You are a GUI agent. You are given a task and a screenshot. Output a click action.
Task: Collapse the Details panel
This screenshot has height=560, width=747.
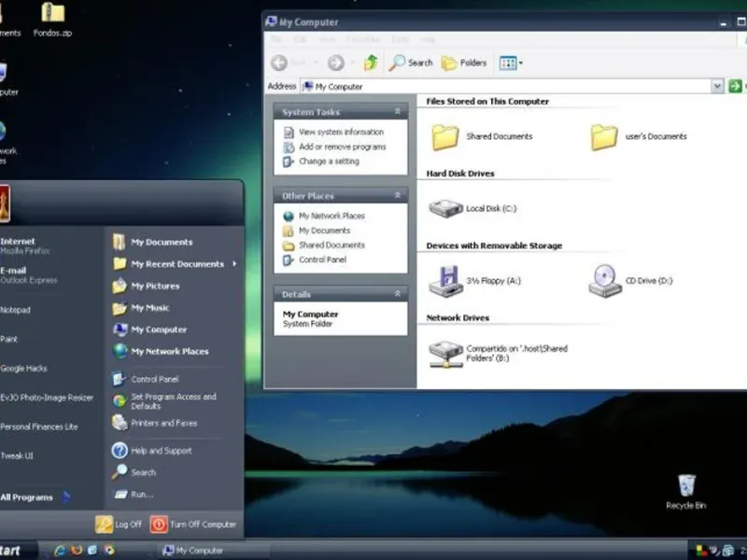coord(398,294)
